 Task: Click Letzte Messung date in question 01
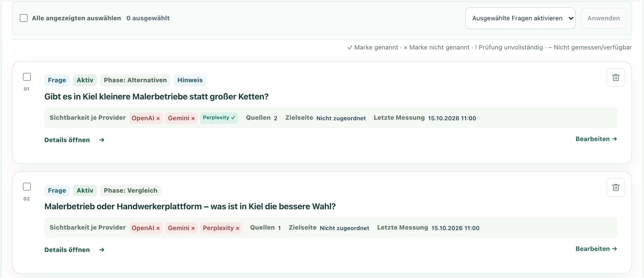452,118
